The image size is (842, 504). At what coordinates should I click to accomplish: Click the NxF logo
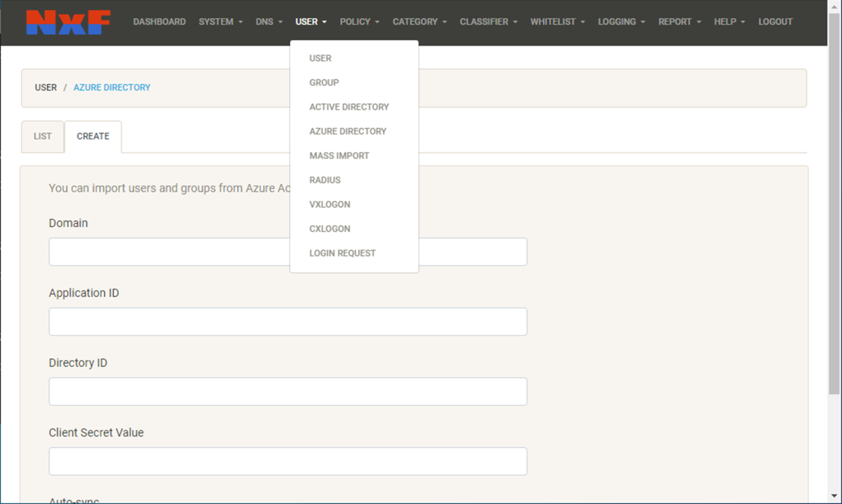point(68,22)
